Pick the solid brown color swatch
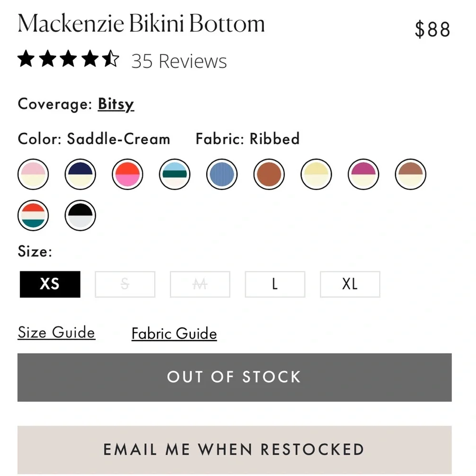 tap(269, 175)
